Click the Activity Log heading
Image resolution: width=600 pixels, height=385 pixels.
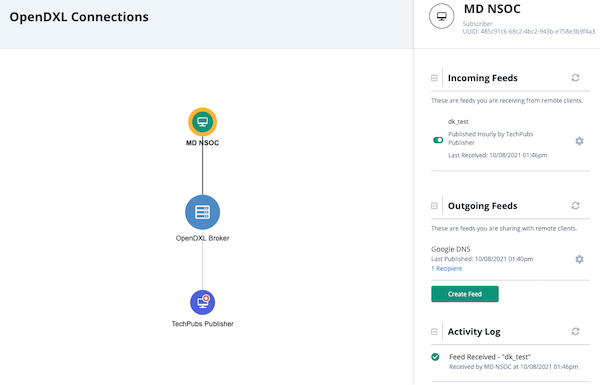474,331
